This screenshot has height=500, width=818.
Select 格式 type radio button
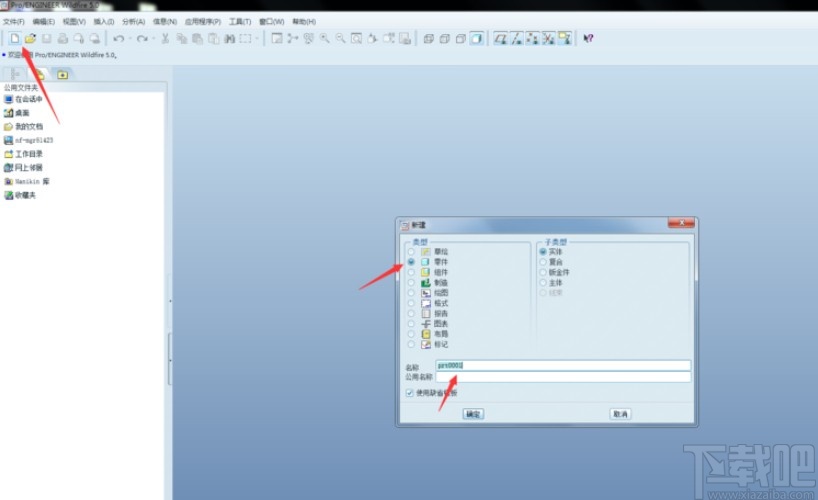coord(411,303)
